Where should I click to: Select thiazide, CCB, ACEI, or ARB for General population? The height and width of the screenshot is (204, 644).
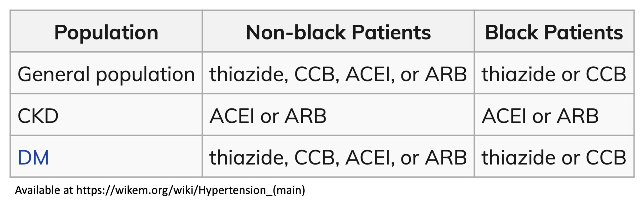[x=338, y=74]
